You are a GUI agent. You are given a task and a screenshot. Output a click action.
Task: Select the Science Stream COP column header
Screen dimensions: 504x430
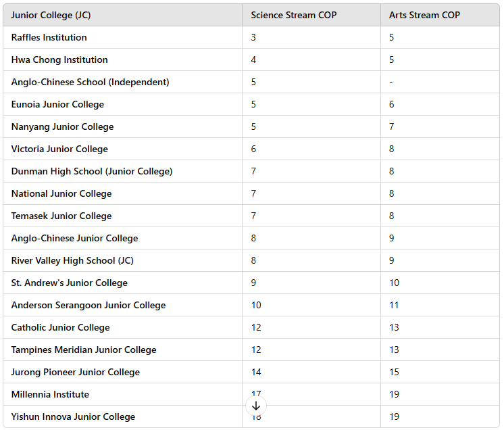293,15
